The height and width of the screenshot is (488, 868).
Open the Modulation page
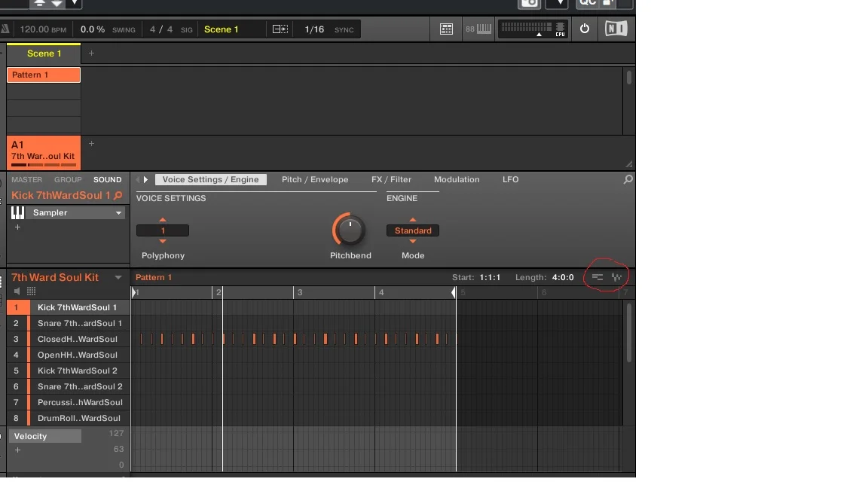[457, 179]
